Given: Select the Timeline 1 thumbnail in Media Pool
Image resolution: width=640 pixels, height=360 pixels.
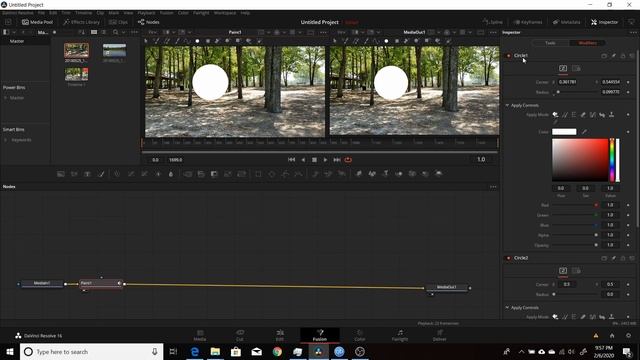Looking at the screenshot, I should coord(76,74).
